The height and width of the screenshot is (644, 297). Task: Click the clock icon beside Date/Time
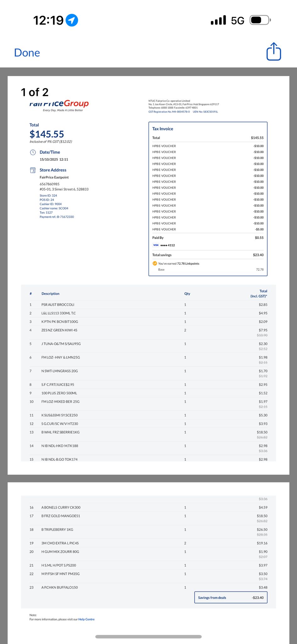pyautogui.click(x=33, y=152)
